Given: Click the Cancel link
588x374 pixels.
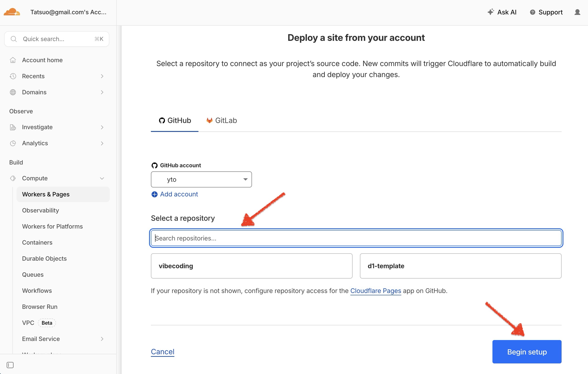Looking at the screenshot, I should tap(162, 352).
